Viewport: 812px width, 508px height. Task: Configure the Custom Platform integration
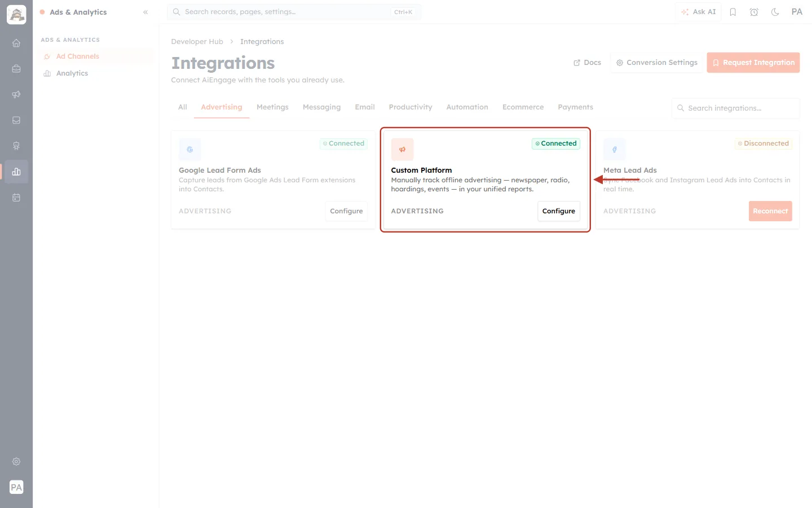(559, 211)
